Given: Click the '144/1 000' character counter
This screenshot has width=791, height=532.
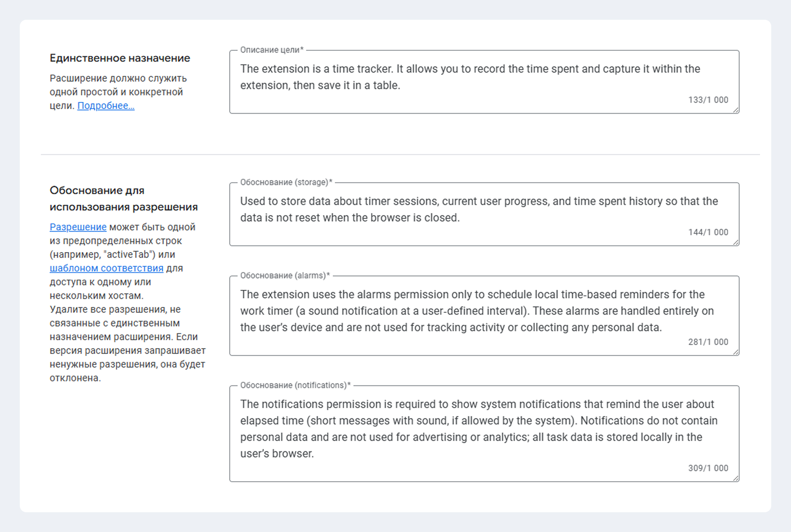Looking at the screenshot, I should [708, 232].
